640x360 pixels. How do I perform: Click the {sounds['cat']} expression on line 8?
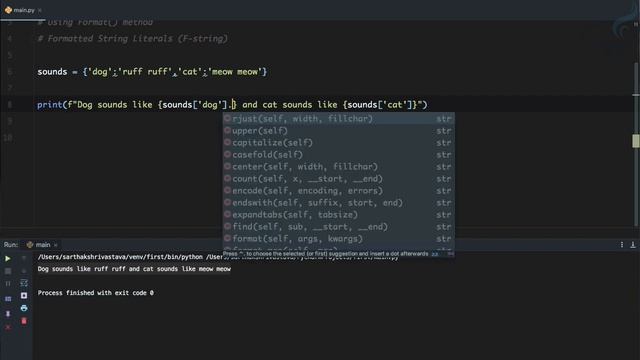(380, 105)
